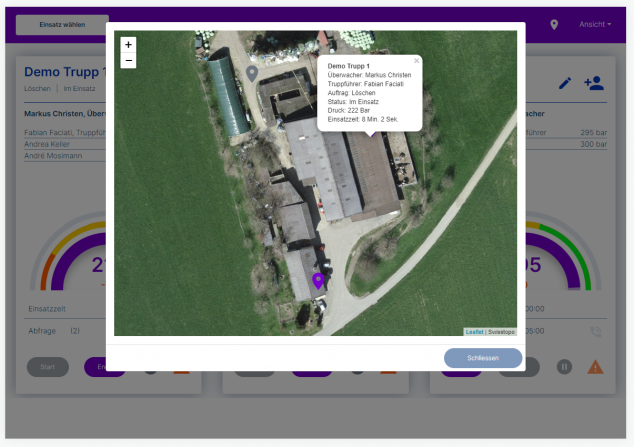Viewport: 634px width, 447px height.
Task: Zoom in on the map
Action: [x=128, y=45]
